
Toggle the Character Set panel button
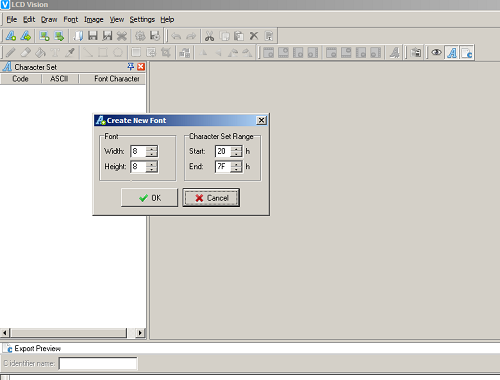[x=452, y=53]
